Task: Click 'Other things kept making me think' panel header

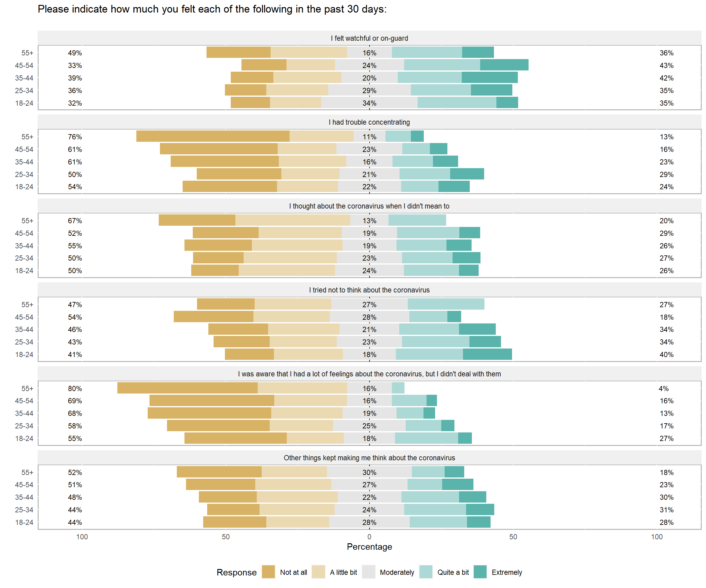Action: [369, 458]
